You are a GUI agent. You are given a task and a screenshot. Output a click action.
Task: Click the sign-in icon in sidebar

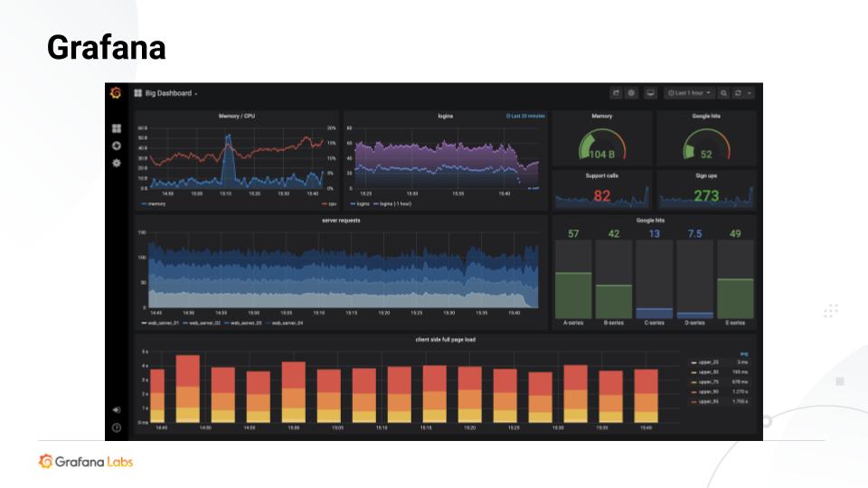coord(116,410)
